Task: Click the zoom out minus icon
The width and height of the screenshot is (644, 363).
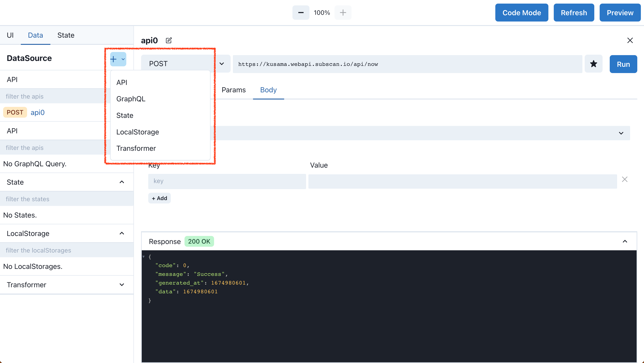Action: pyautogui.click(x=301, y=13)
